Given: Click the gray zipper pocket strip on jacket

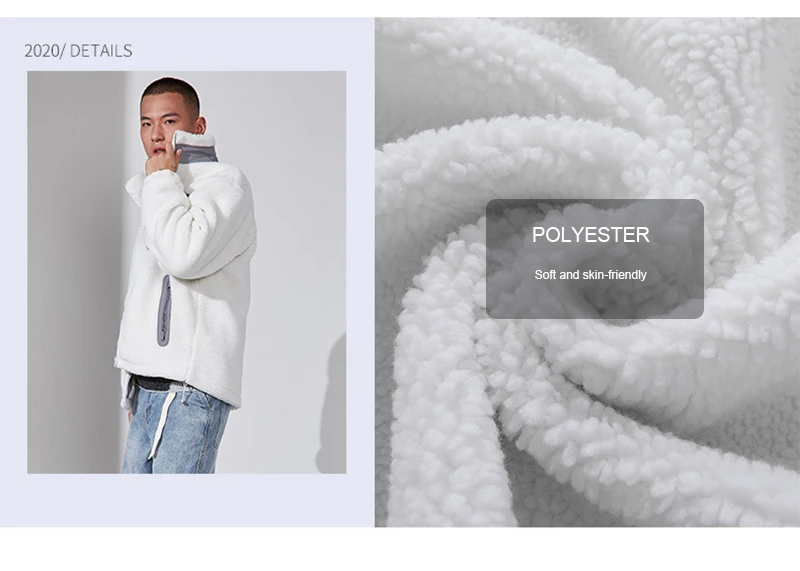Looking at the screenshot, I should pos(164,311).
